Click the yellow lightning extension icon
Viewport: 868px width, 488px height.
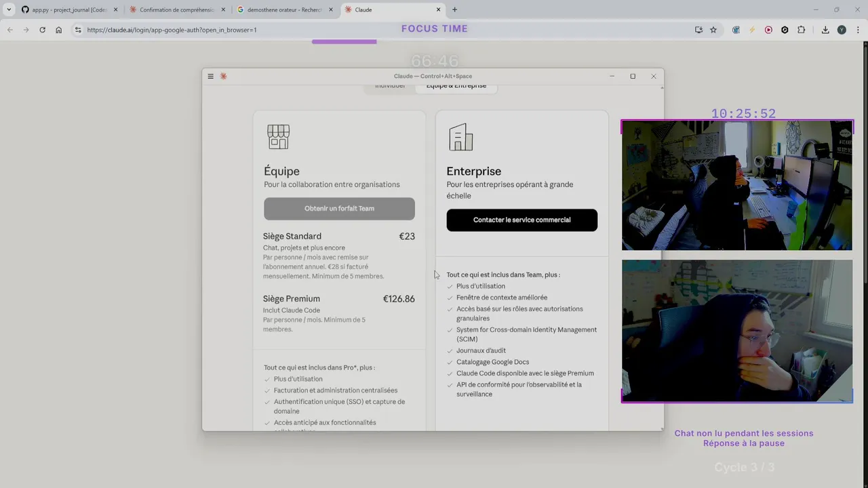(752, 30)
